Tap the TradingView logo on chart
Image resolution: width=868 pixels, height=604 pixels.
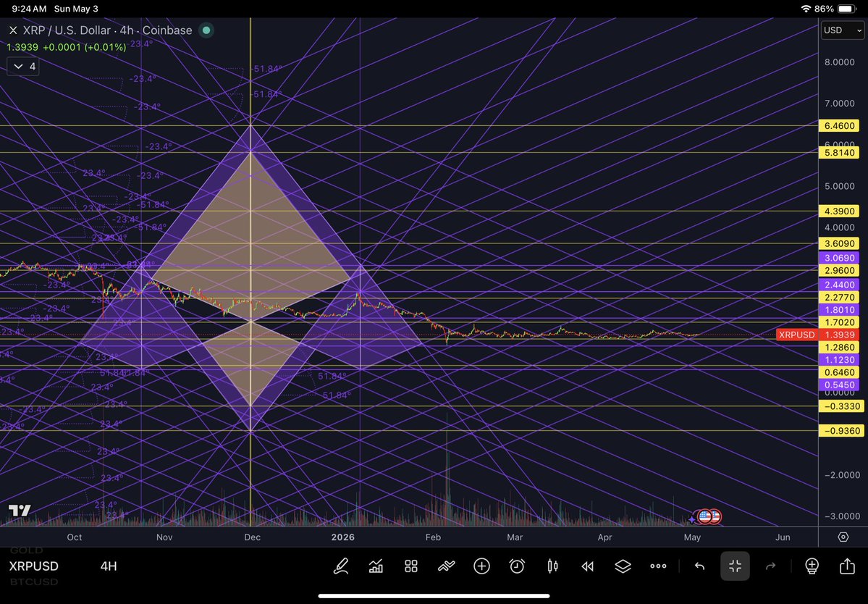pos(20,510)
